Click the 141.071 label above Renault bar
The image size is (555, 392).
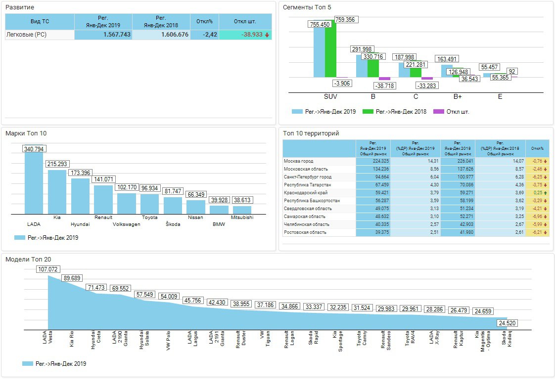tap(104, 179)
